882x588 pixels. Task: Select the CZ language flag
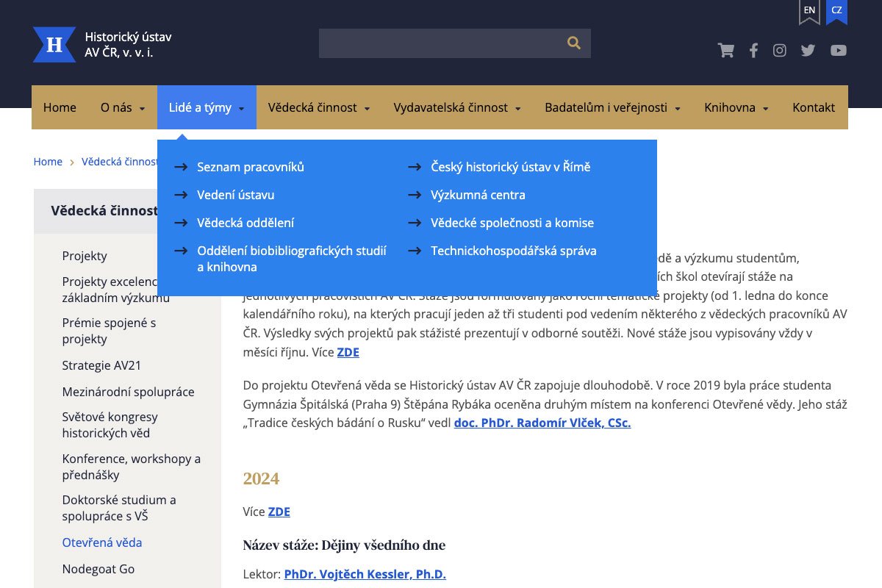coord(836,12)
